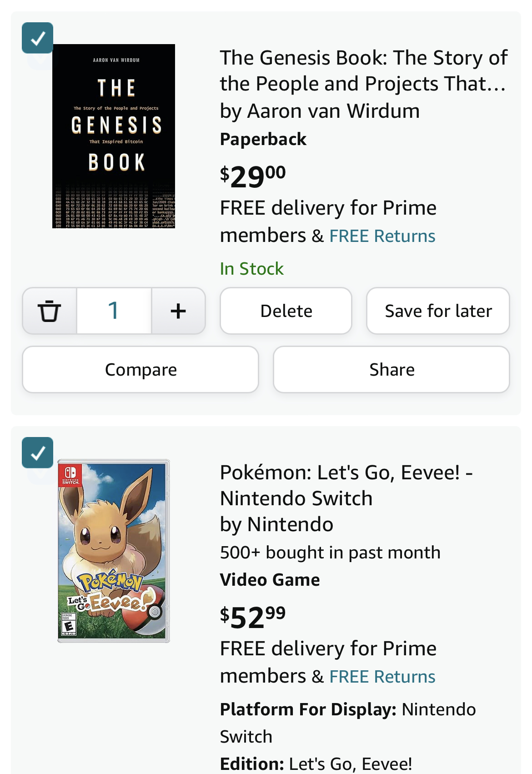Click by Aaron van Wirdum author text
Image resolution: width=532 pixels, height=774 pixels.
(320, 111)
